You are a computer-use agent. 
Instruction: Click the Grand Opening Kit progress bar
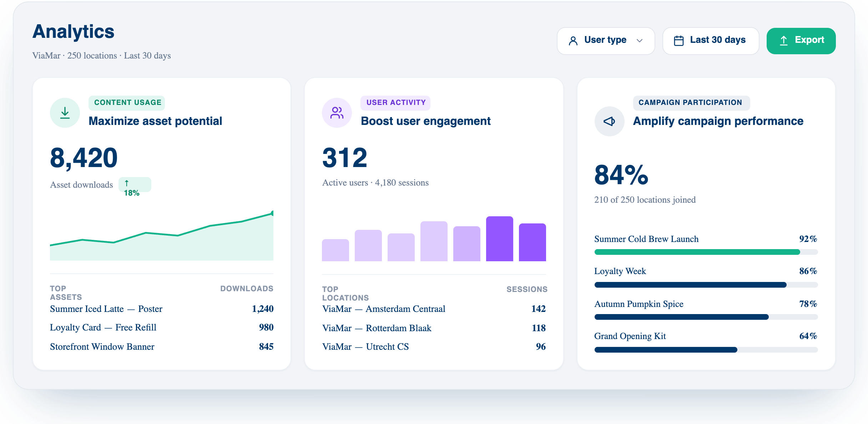click(706, 350)
